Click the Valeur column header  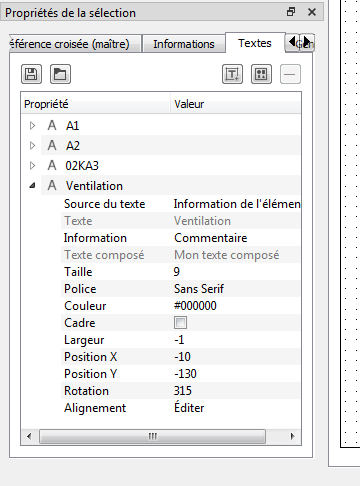236,104
